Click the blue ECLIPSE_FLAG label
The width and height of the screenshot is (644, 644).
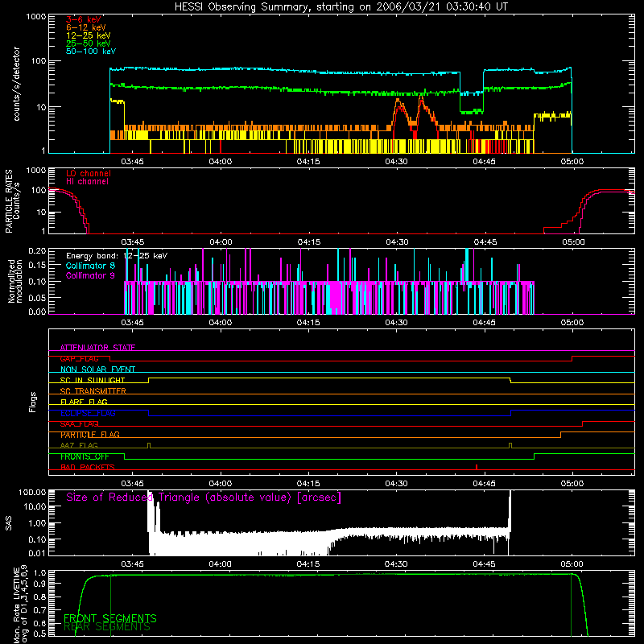tap(88, 413)
